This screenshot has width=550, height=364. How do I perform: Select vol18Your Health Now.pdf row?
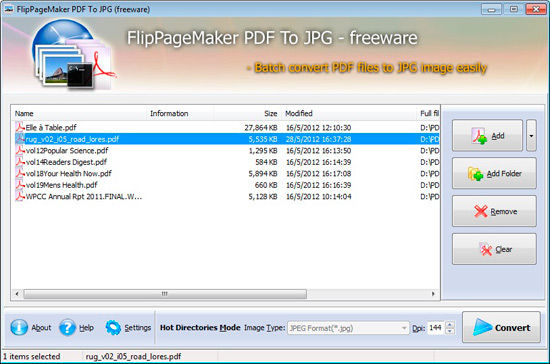[x=225, y=173]
